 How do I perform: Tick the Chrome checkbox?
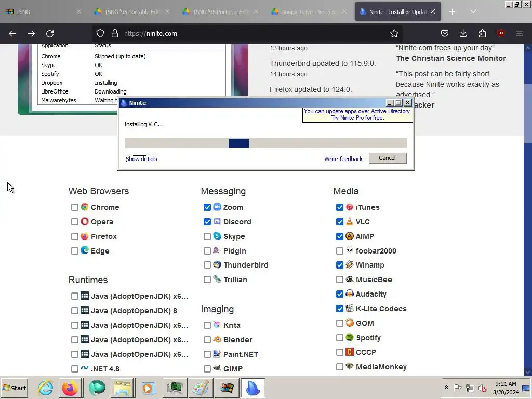75,207
